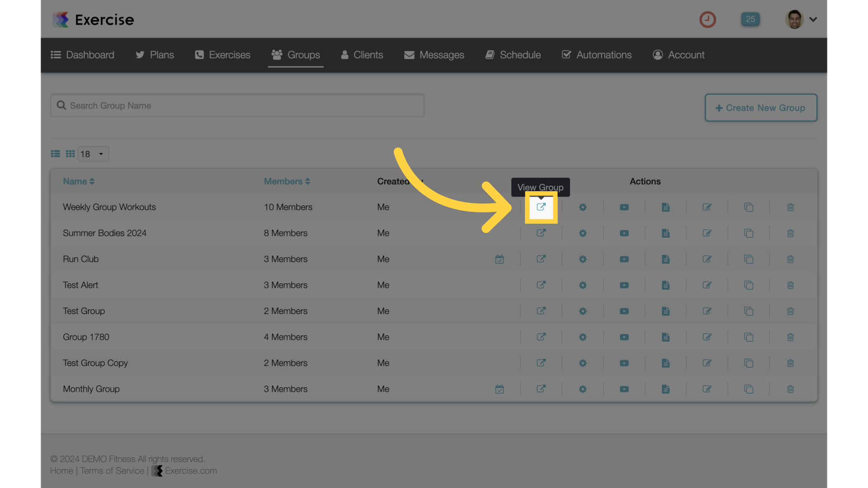Viewport: 868px width, 488px height.
Task: Select the Group 1780 name
Action: [86, 337]
